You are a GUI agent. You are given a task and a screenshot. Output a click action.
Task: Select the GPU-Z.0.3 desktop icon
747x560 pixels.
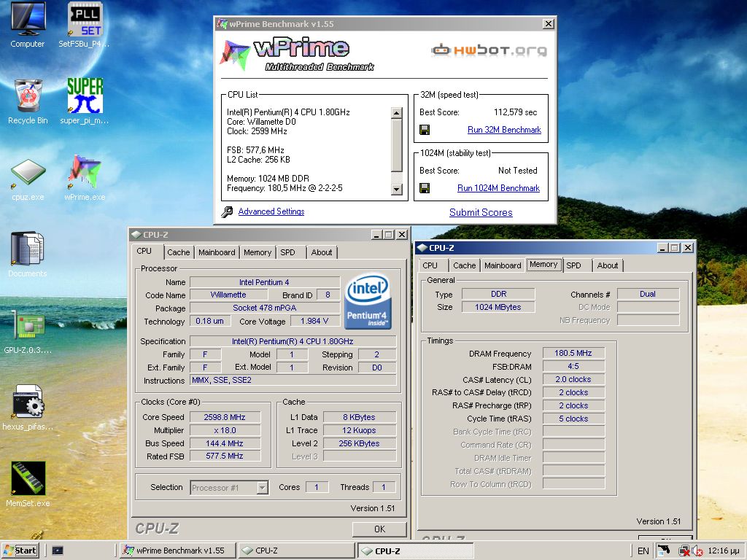[28, 332]
